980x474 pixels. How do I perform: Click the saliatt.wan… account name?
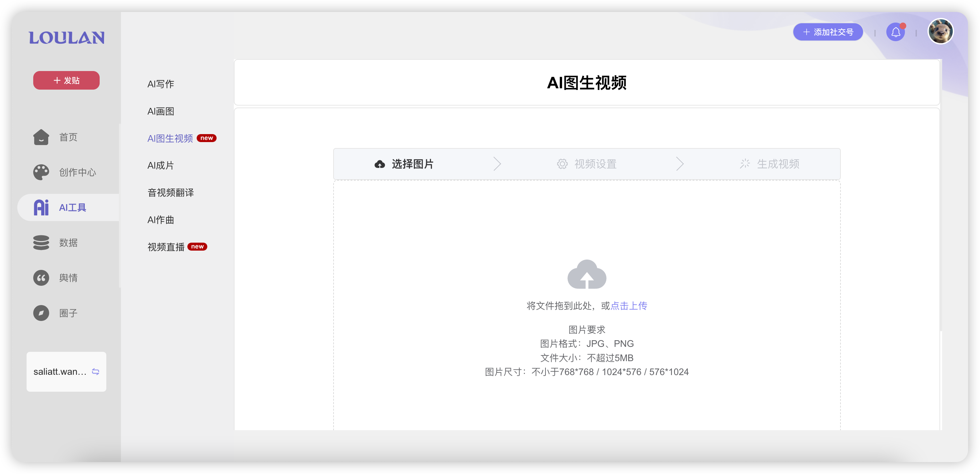(x=60, y=372)
